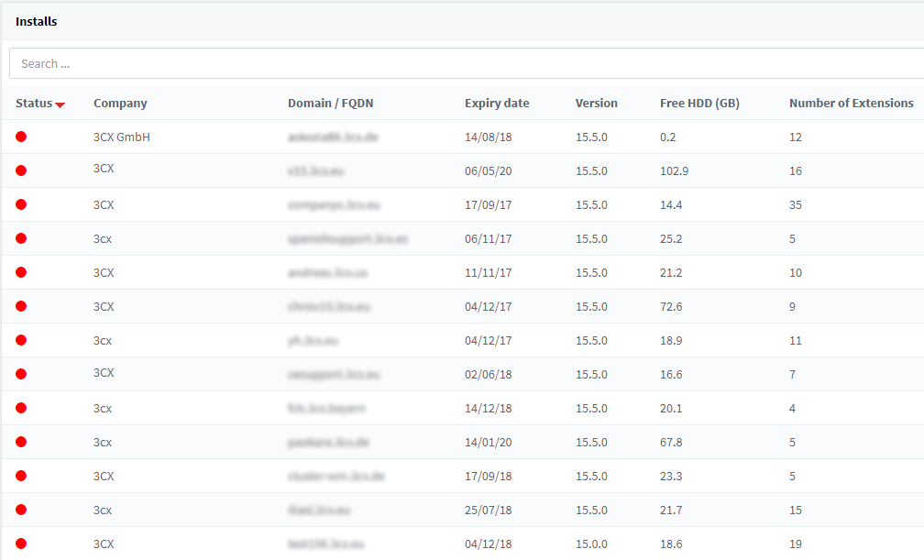Viewport: 924px width, 560px height.
Task: Click the status dot for the 06/11/17 expiry row
Action: [21, 238]
